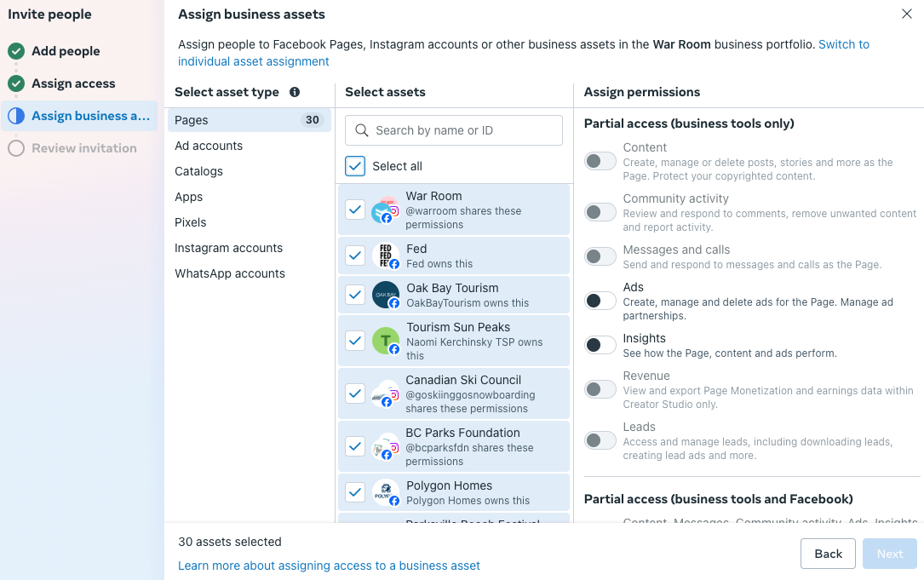
Task: Turn off the Ads permission toggle
Action: [x=600, y=301]
